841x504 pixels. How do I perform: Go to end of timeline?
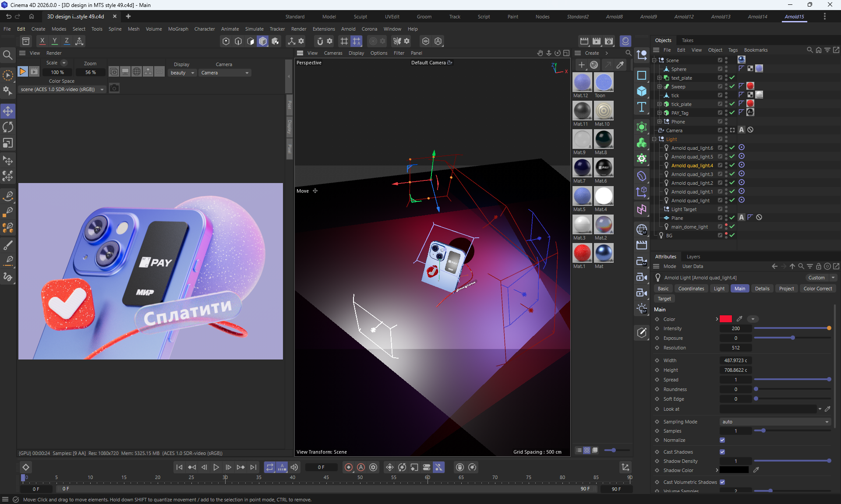[253, 467]
